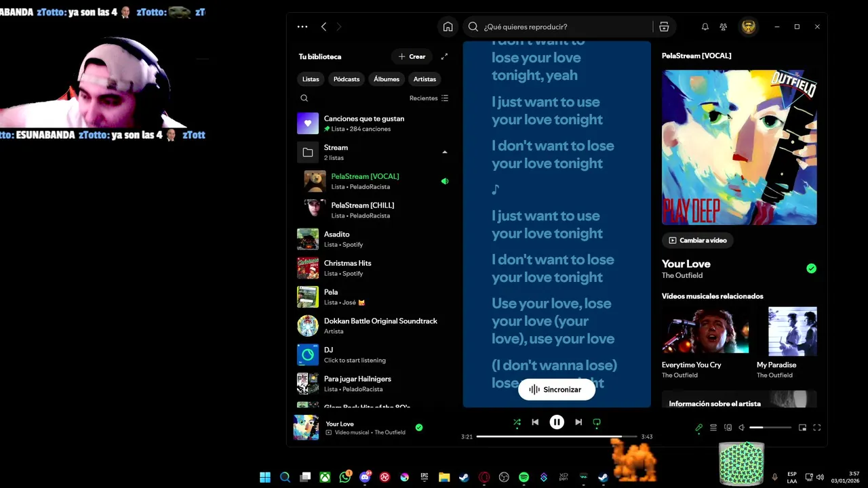The height and width of the screenshot is (488, 868).
Task: Open Xbox app in taskbar
Action: 325,477
